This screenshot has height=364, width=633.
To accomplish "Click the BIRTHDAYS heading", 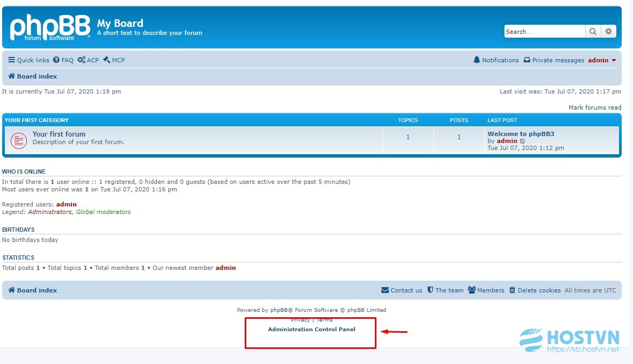I will click(18, 230).
